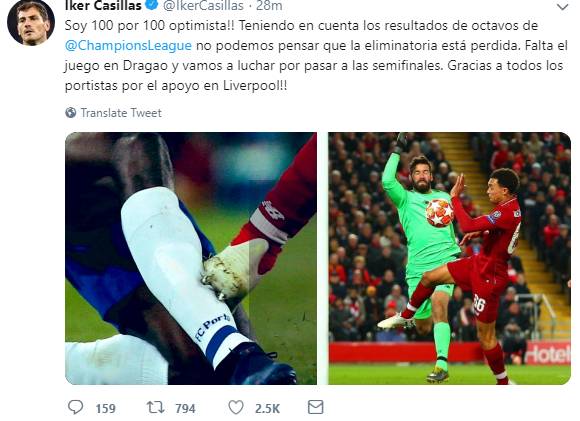The width and height of the screenshot is (580, 421).
Task: Open the 2.5K likes count
Action: pos(267,408)
